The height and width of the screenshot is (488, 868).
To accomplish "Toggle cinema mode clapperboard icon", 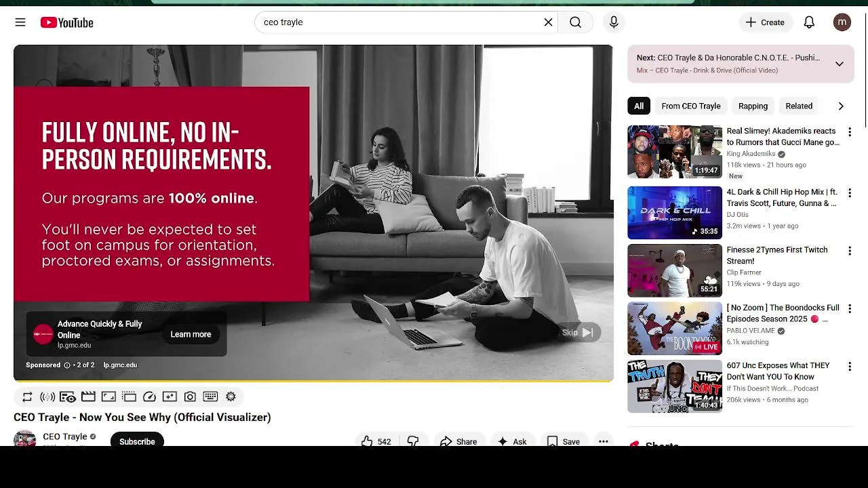I will point(88,396).
